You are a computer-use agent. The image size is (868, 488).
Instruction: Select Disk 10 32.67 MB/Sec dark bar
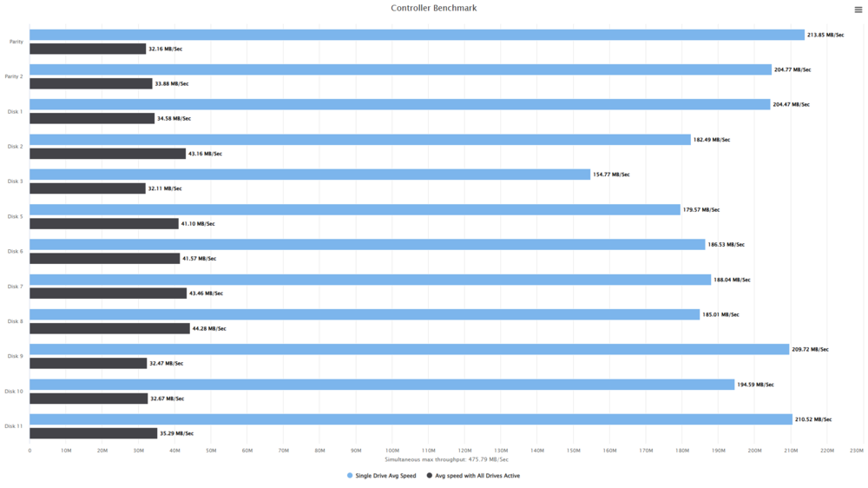[x=89, y=399]
